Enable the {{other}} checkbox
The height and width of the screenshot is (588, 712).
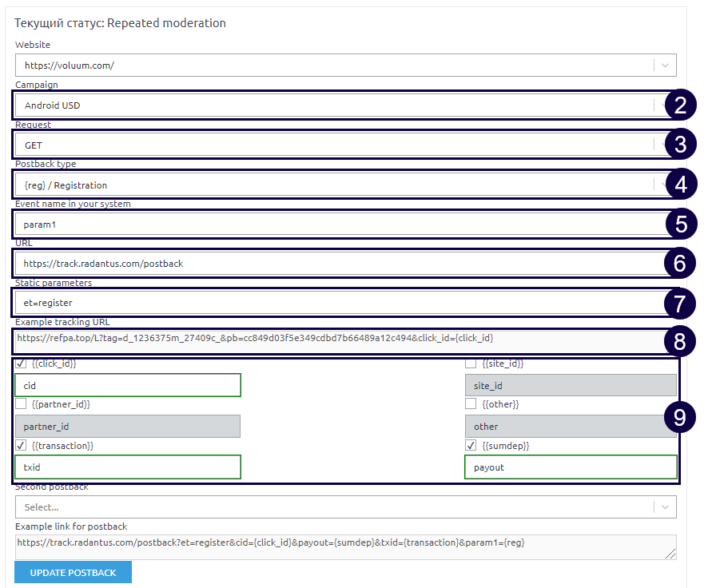tap(471, 404)
